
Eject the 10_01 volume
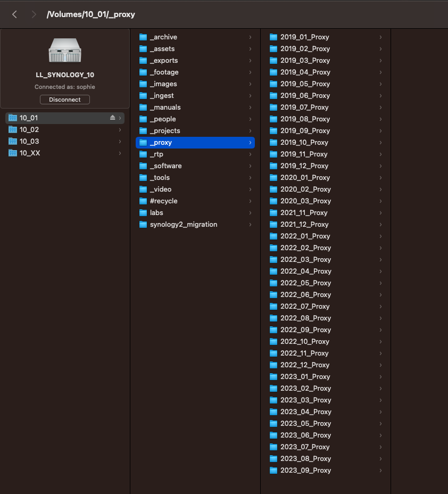[112, 118]
